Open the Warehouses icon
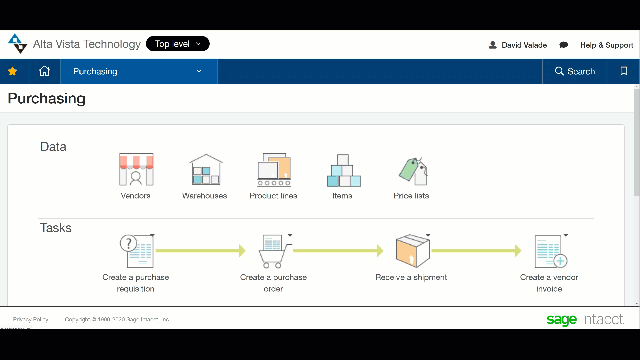This screenshot has width=640, height=360. 206,169
